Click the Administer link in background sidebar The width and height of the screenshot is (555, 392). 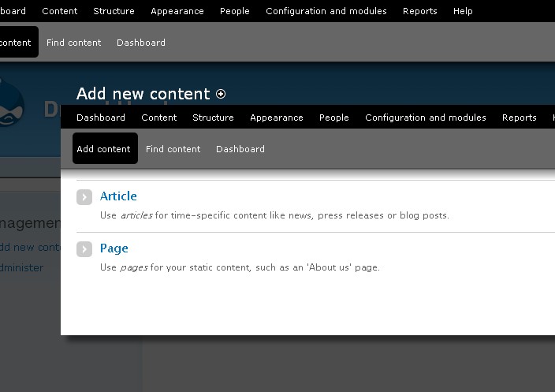(x=21, y=267)
